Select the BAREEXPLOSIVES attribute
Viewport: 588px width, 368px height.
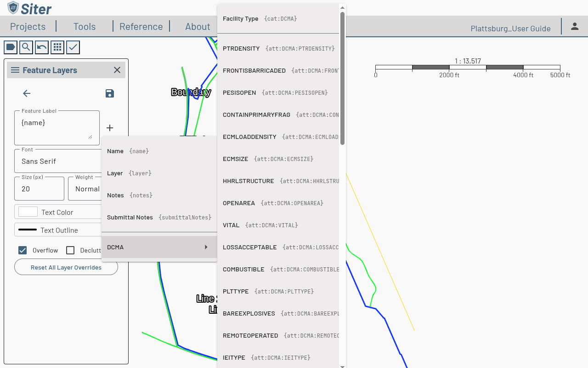(278, 313)
